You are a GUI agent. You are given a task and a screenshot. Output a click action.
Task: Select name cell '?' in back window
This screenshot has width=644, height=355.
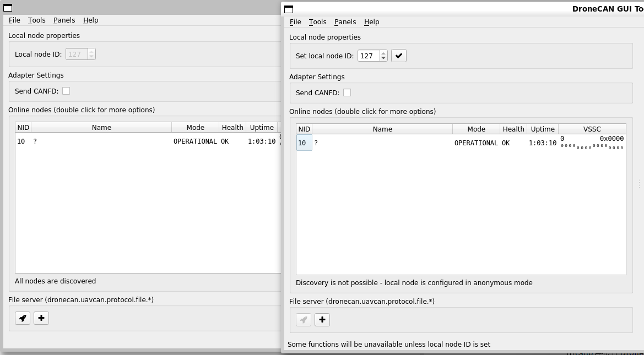click(x=101, y=141)
